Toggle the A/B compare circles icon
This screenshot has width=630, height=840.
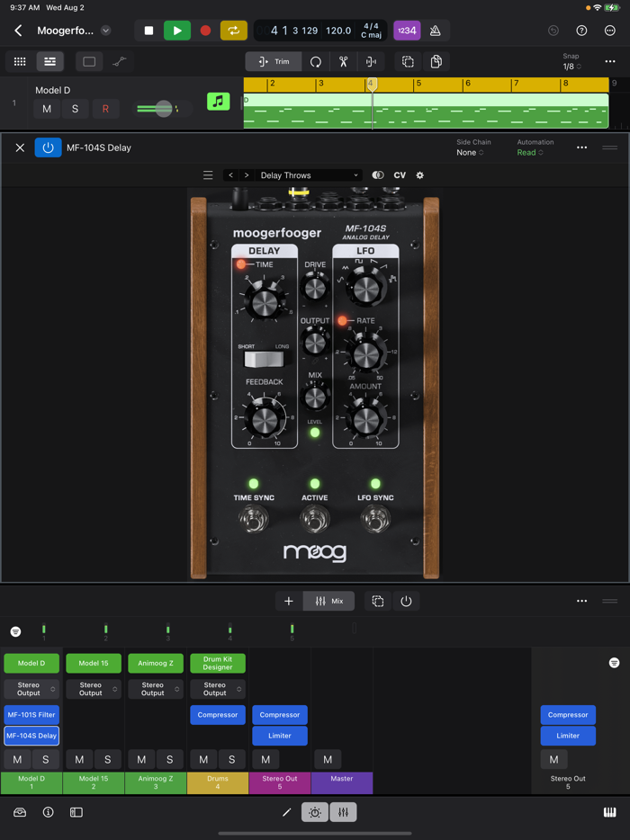click(378, 175)
